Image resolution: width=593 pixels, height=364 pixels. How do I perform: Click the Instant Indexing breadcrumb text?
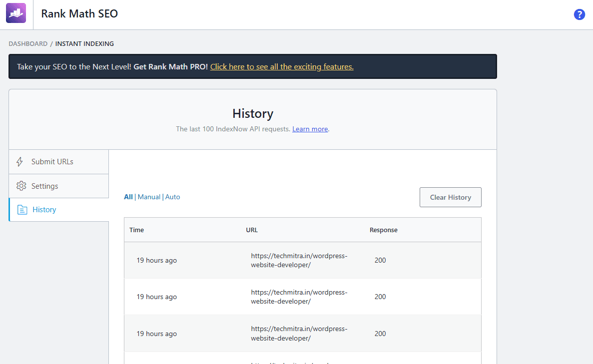(x=84, y=44)
